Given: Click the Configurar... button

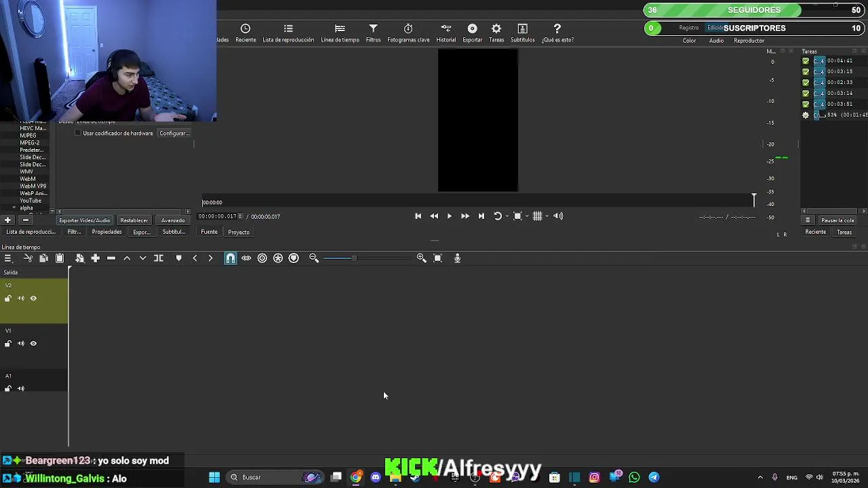Looking at the screenshot, I should tap(174, 134).
